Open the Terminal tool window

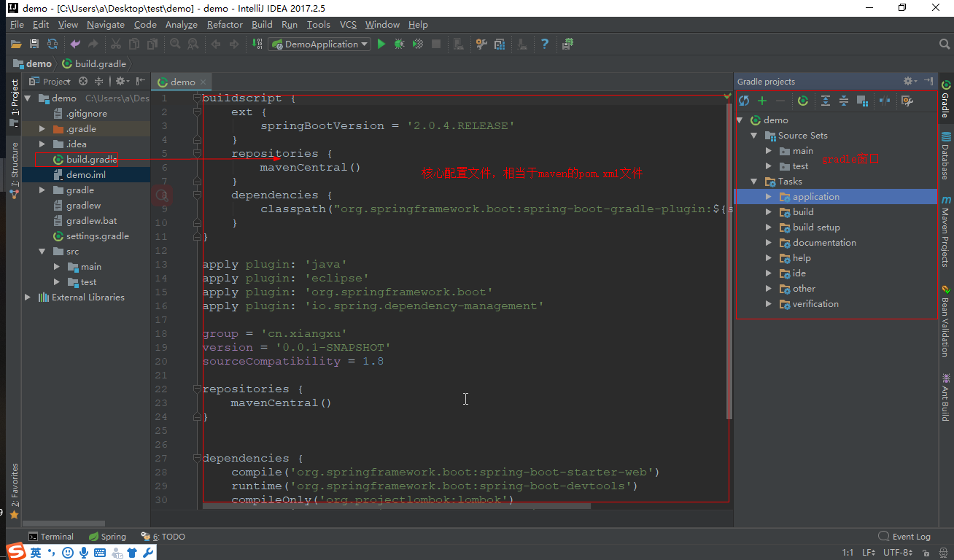coord(51,537)
